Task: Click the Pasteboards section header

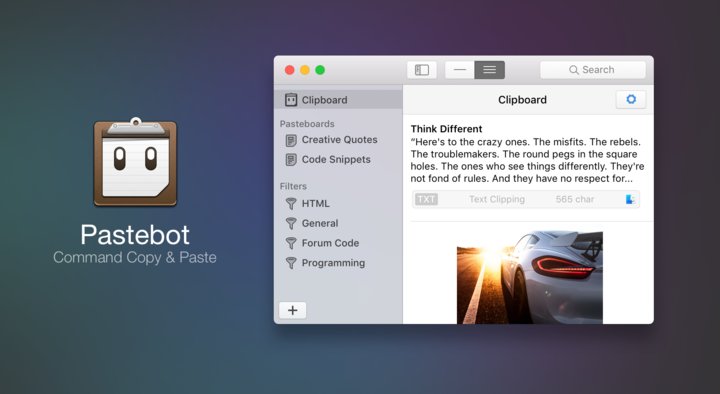Action: 307,124
